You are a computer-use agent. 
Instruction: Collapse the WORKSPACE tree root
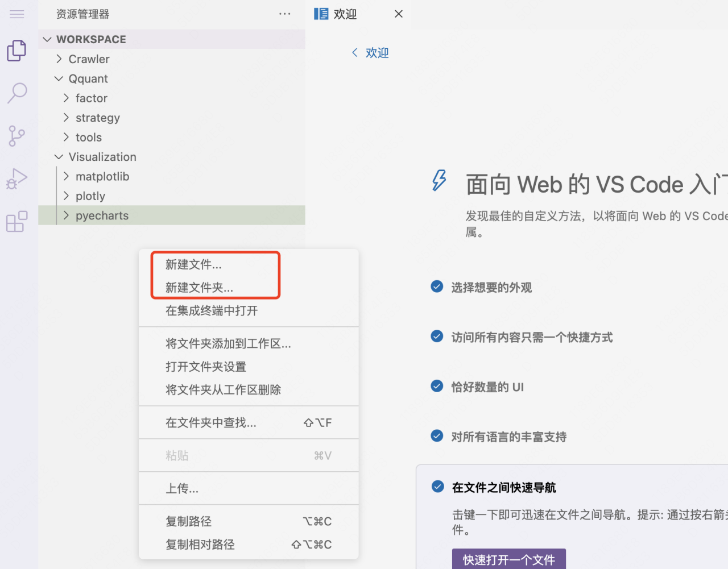coord(47,39)
